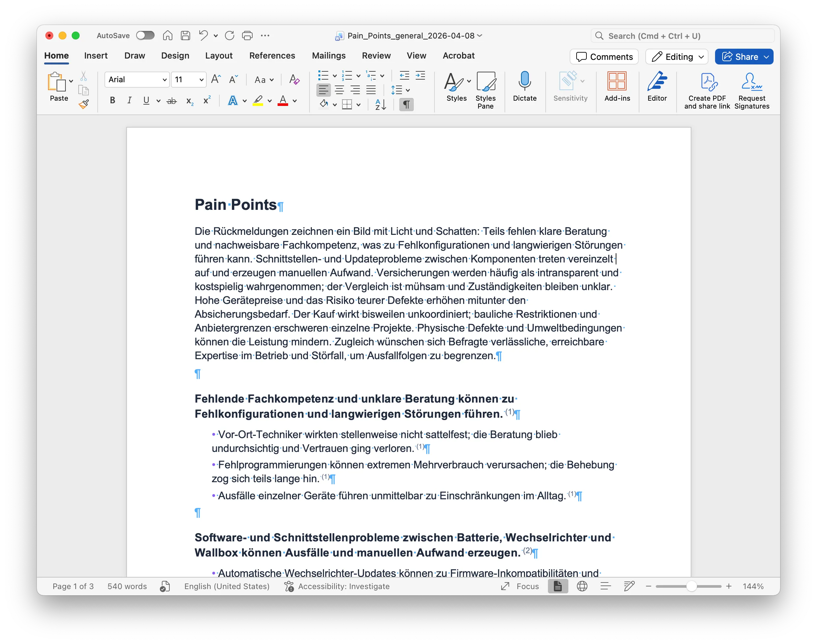Open the Arial font name dropdown
The width and height of the screenshot is (817, 644).
click(x=164, y=80)
